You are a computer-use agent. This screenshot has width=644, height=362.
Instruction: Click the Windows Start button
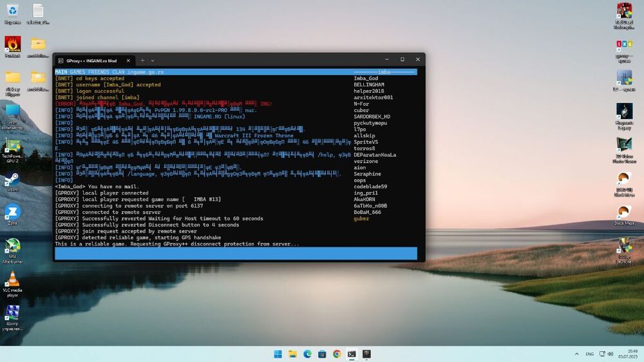click(x=278, y=354)
